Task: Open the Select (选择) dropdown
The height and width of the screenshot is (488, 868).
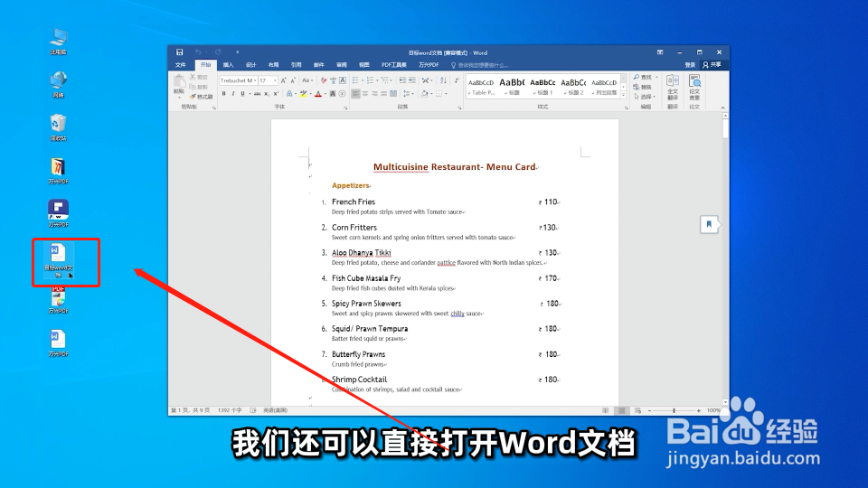Action: click(646, 97)
